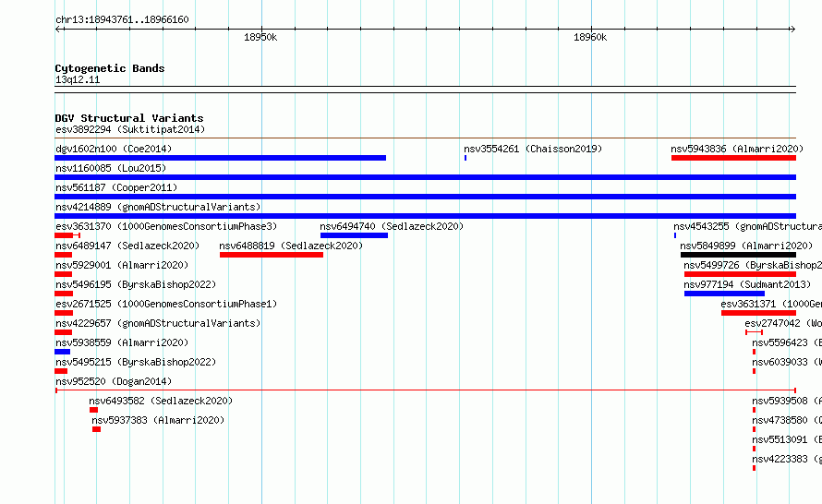Click the red bar under nsv5943836
The image size is (822, 504).
coord(734,158)
